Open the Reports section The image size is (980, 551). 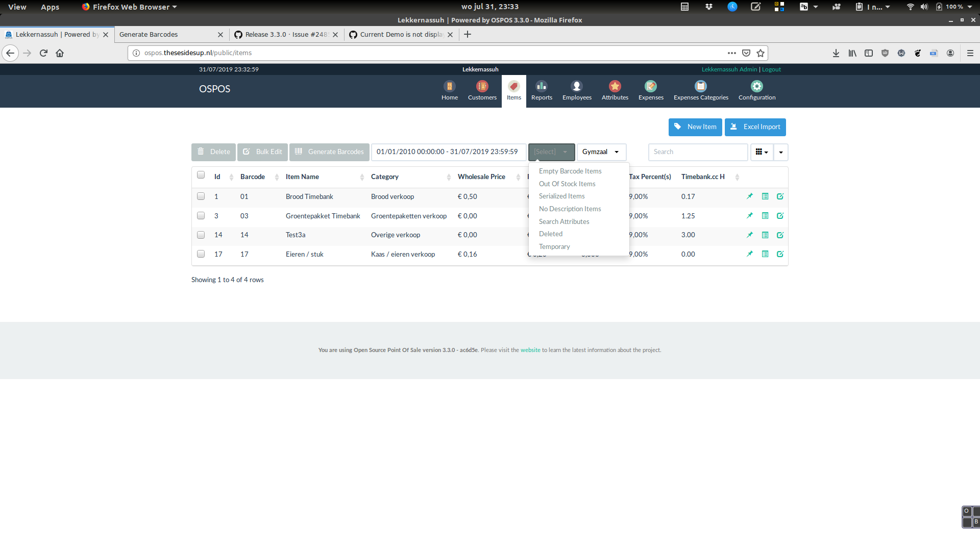(x=541, y=91)
